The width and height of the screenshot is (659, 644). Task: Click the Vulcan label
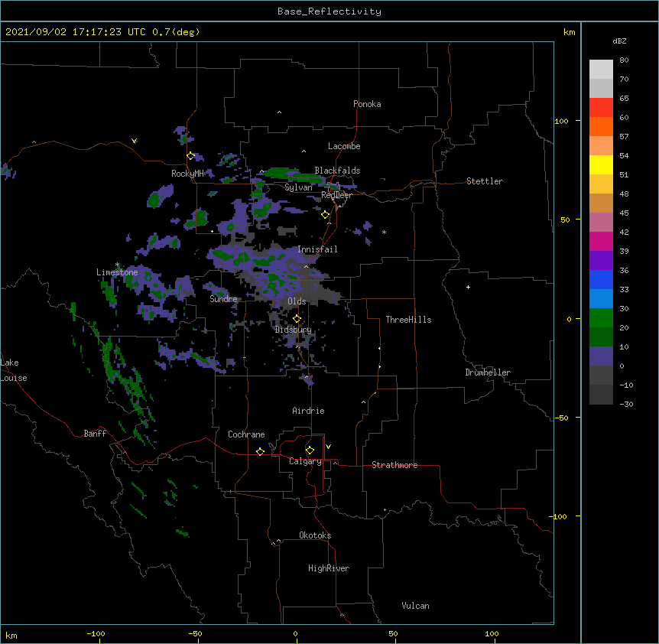click(415, 606)
